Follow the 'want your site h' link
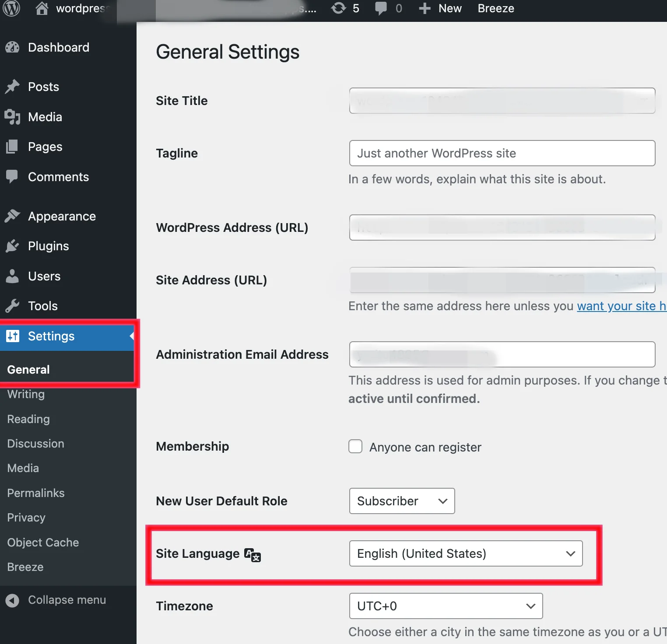Screen dimensions: 667x644 coord(621,306)
